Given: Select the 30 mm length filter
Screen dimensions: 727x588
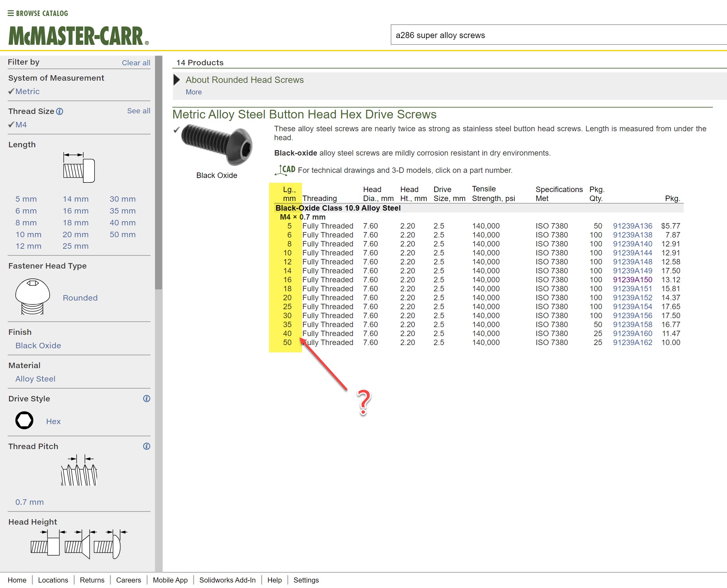Looking at the screenshot, I should pyautogui.click(x=122, y=199).
